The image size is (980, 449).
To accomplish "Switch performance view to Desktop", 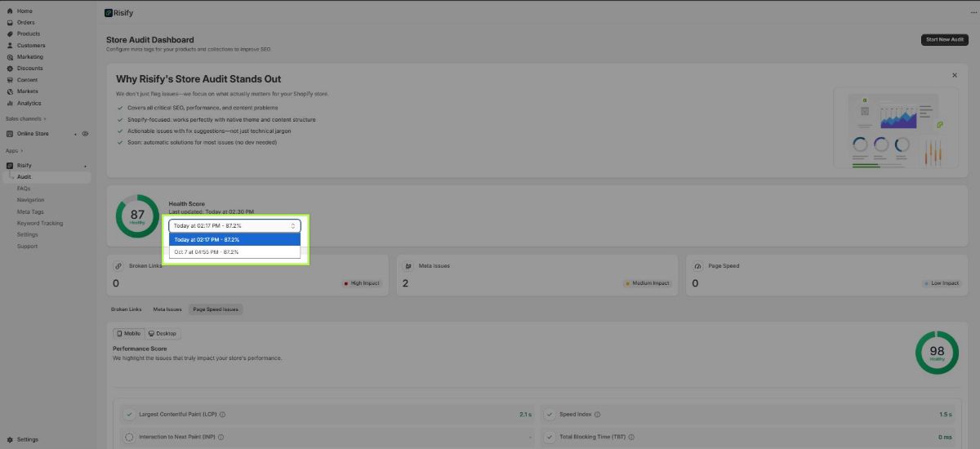I will [x=162, y=334].
